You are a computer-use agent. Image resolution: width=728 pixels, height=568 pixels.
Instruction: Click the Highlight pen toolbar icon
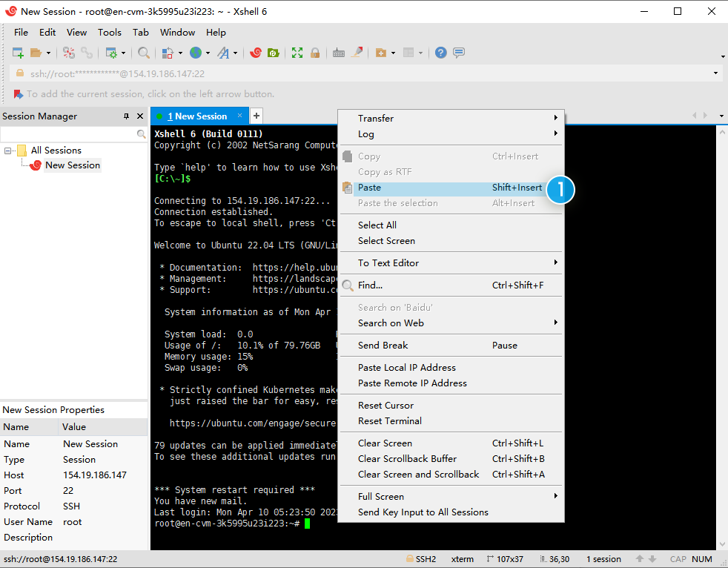click(357, 53)
